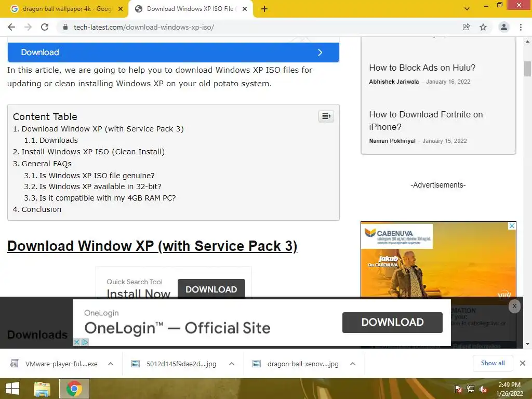Share this page icon in address bar
Image resolution: width=532 pixels, height=399 pixels.
466,27
